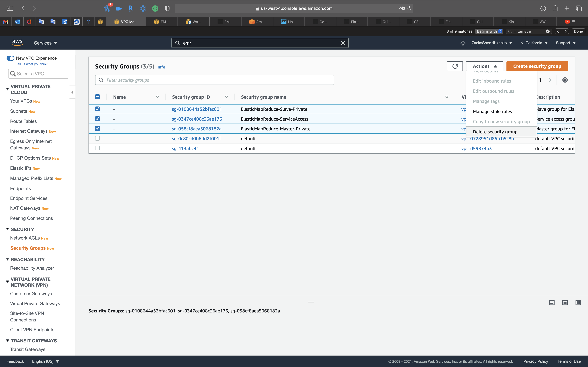Choose Delete security group from Actions menu
Viewport: 588px width, 367px height.
[x=495, y=132]
